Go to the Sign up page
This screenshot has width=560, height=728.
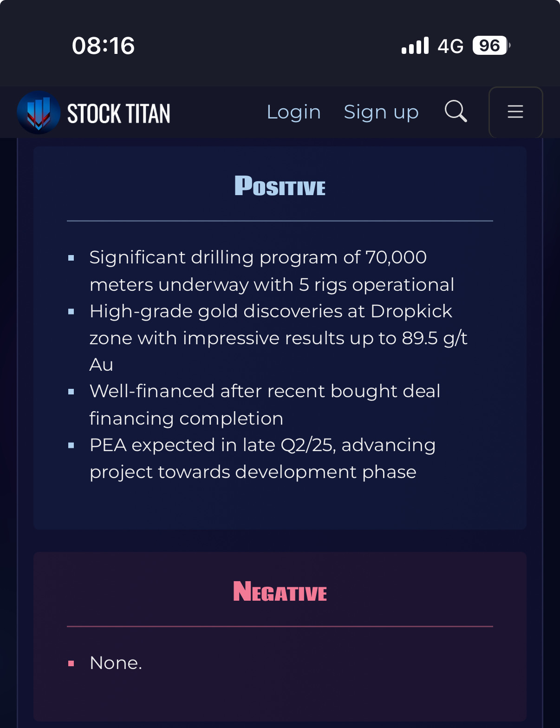pyautogui.click(x=381, y=112)
